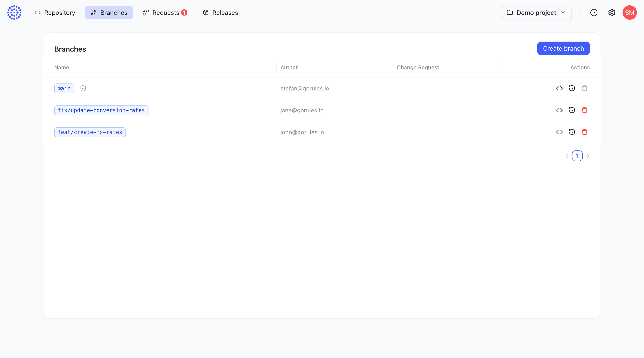Open settings gear icon
This screenshot has height=358, width=644.
click(x=612, y=12)
